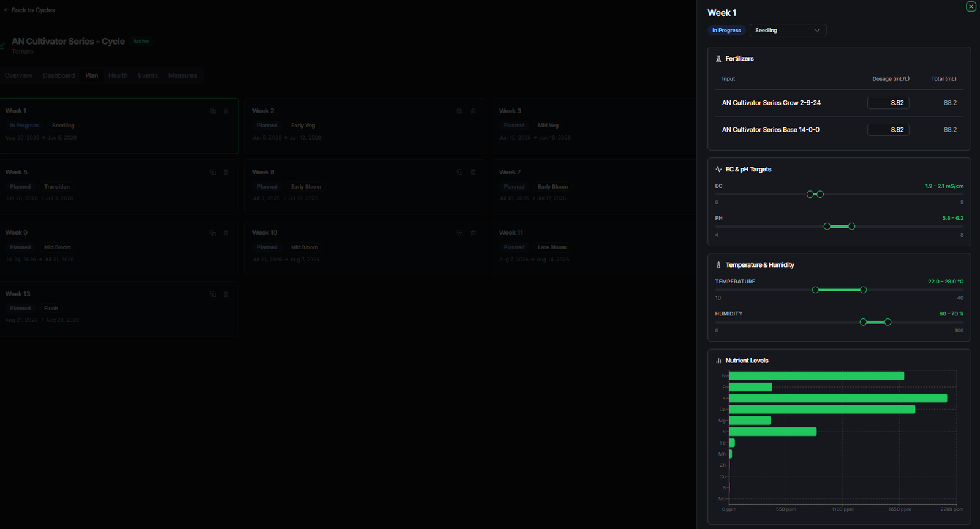Duplicate Week 10 with its copy icon
This screenshot has width=980, height=529.
click(x=460, y=233)
